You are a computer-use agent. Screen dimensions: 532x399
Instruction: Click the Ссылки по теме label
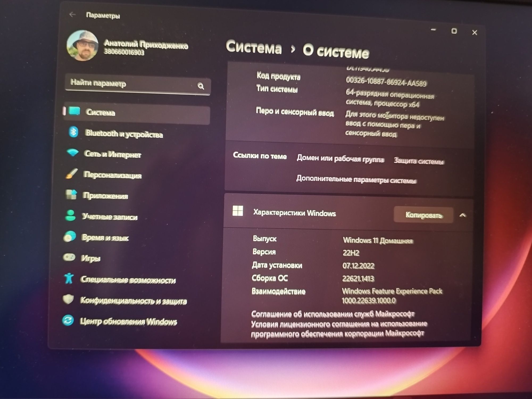[260, 156]
